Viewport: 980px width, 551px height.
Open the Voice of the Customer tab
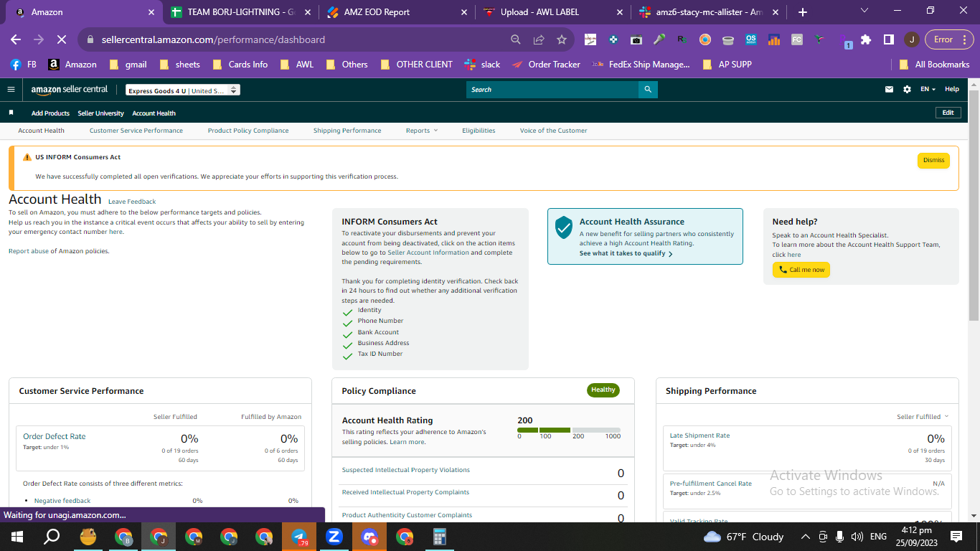(553, 131)
